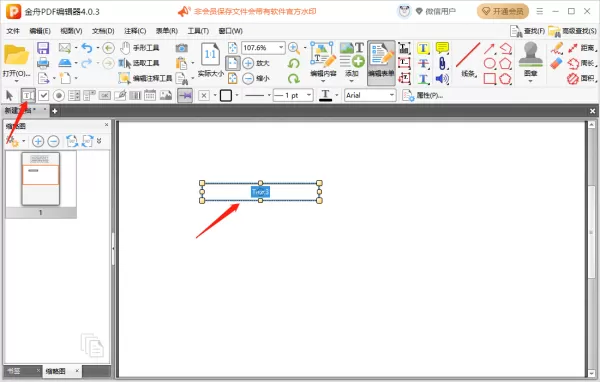Open the 工具(T) menu

coord(198,31)
